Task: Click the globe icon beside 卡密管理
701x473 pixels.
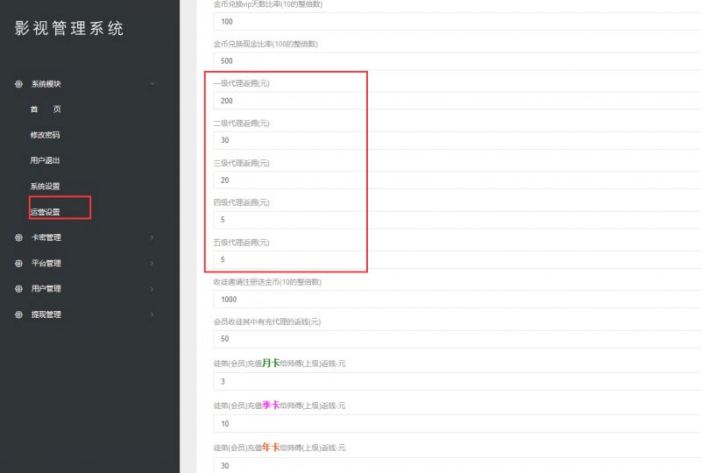Action: (x=18, y=237)
